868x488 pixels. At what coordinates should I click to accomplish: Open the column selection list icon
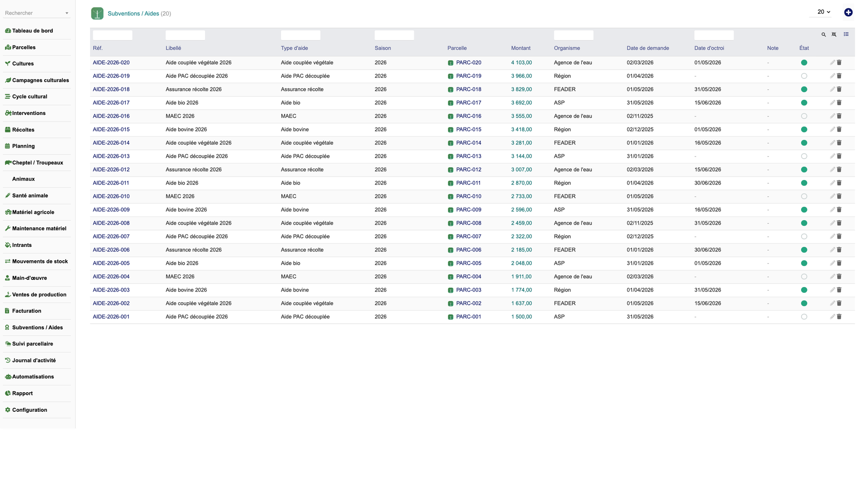coord(846,34)
